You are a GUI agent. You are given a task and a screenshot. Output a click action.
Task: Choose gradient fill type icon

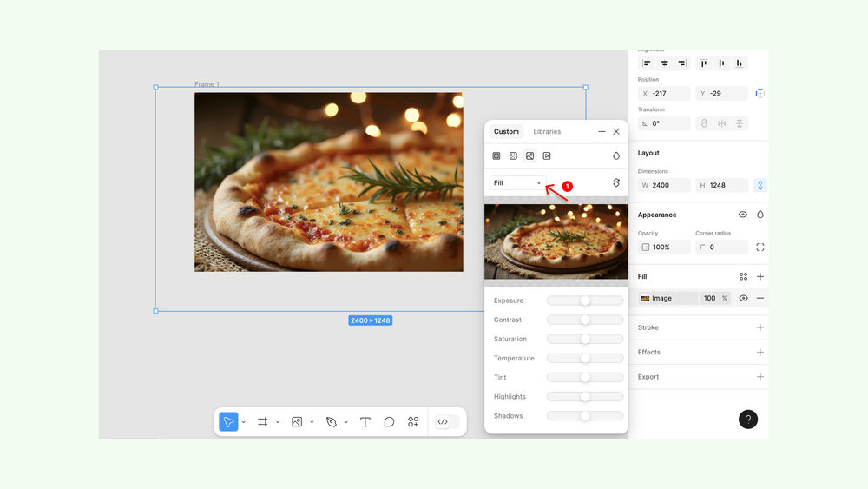click(x=513, y=156)
